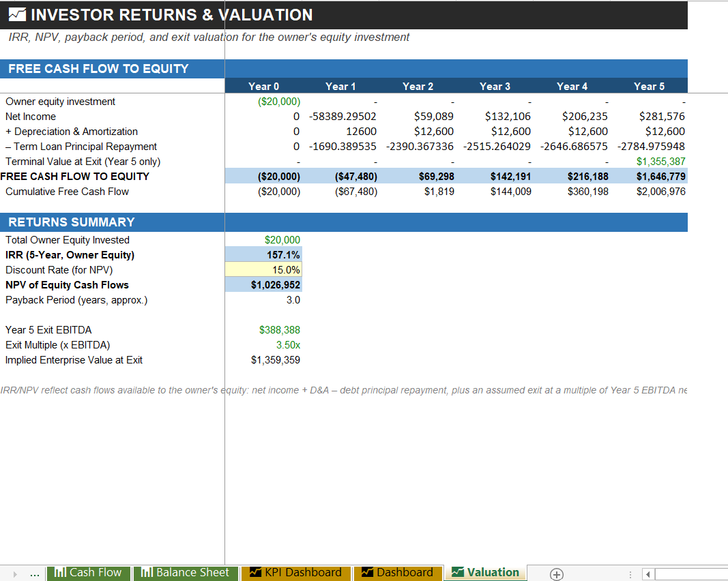Click the horizontal scrollbar left arrow

[647, 574]
